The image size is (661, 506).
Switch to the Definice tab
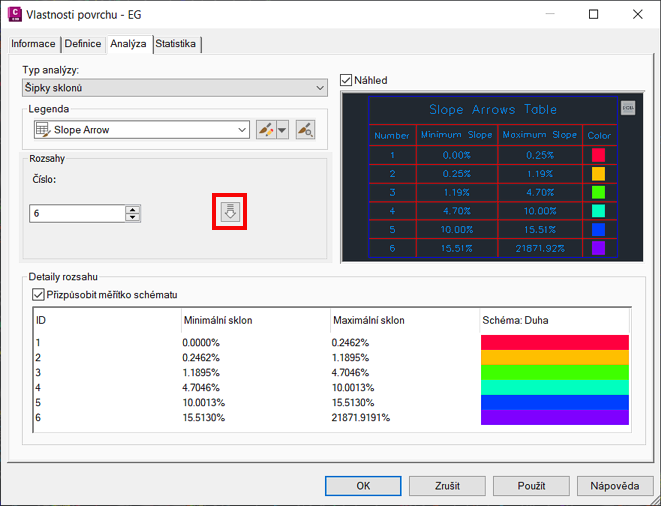[83, 44]
